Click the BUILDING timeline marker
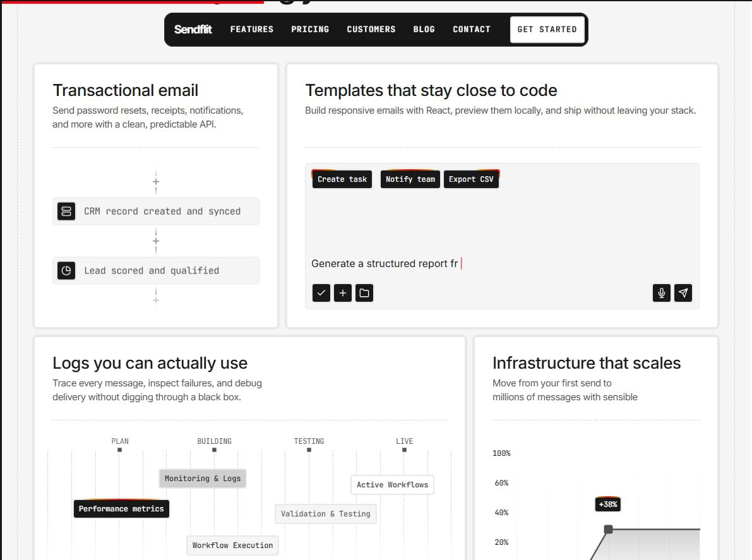Screen dimensions: 752x560 click(x=215, y=450)
